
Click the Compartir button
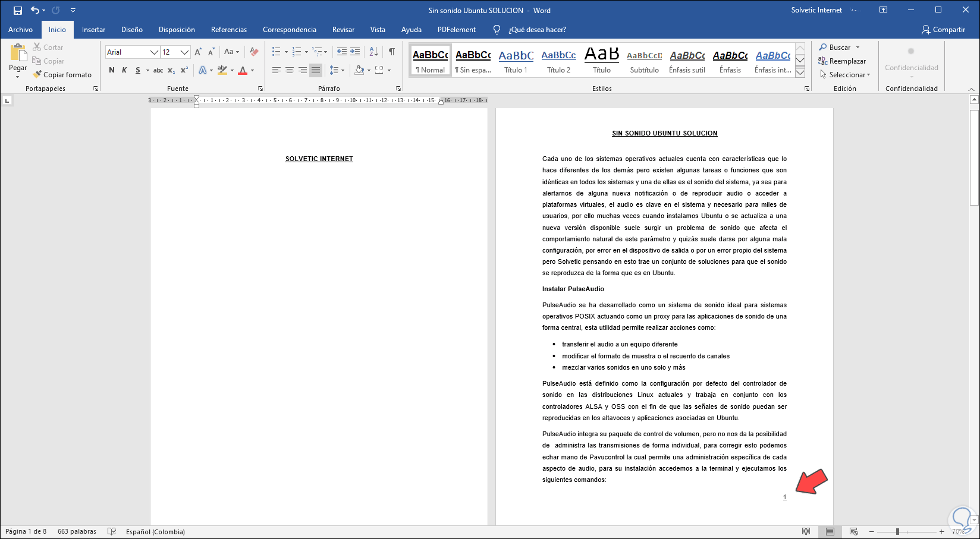pos(943,30)
